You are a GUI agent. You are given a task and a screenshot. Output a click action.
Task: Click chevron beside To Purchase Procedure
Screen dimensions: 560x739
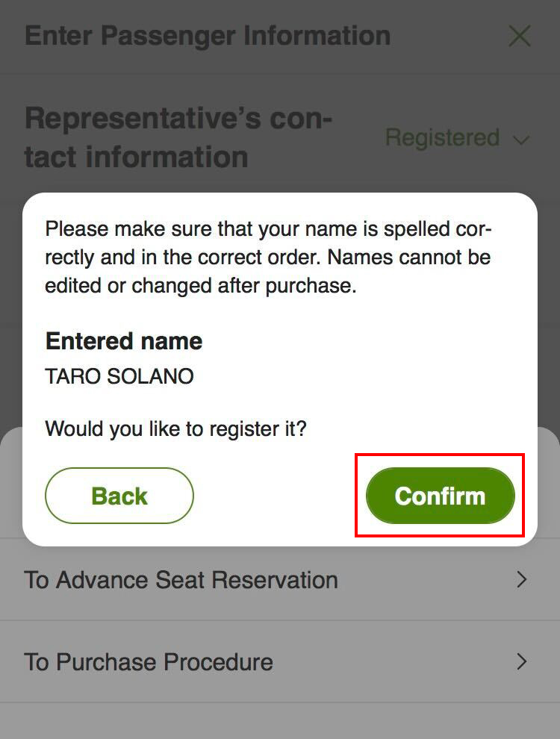[522, 662]
